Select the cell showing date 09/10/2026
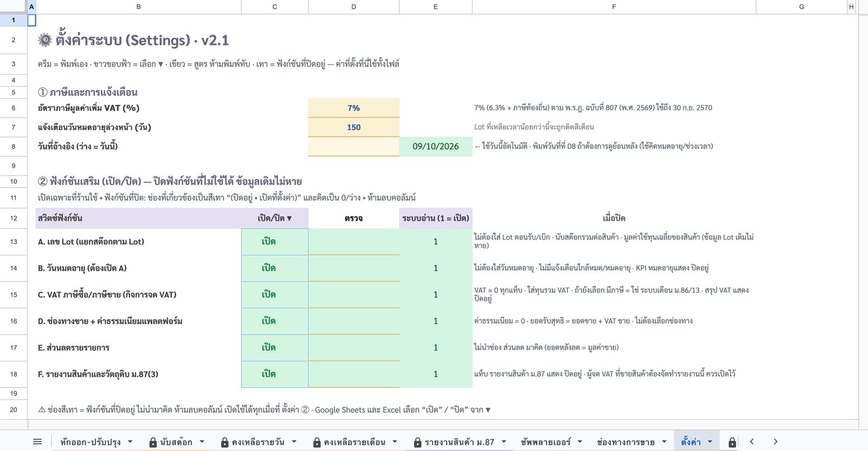Screen dimensions: 868x451 [x=436, y=146]
